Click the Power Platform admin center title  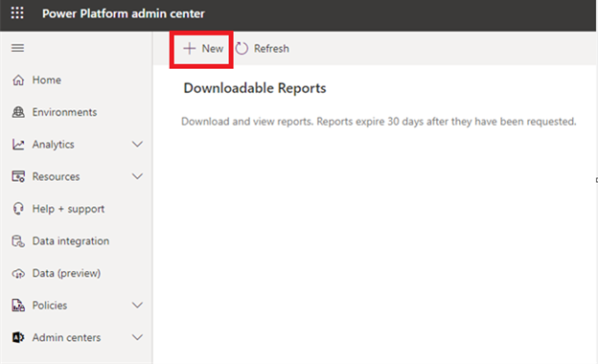pos(124,13)
